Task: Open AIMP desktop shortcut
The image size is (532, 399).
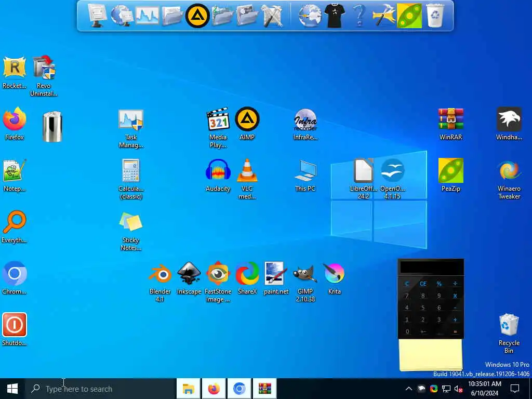Action: (247, 124)
